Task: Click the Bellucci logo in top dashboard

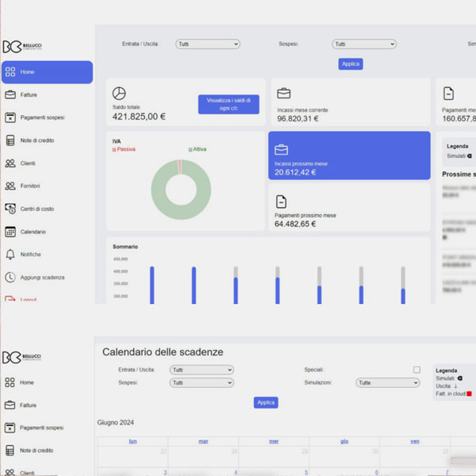Action: tap(22, 47)
